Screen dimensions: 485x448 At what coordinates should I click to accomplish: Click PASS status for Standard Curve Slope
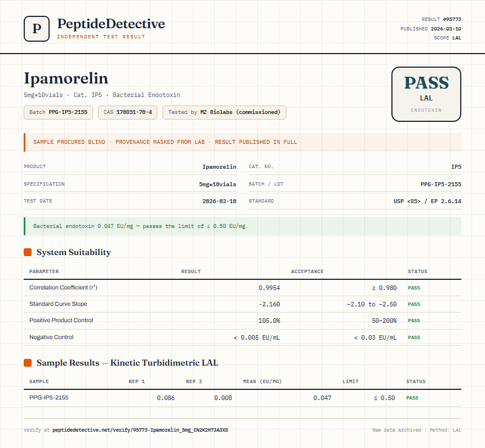click(x=414, y=304)
